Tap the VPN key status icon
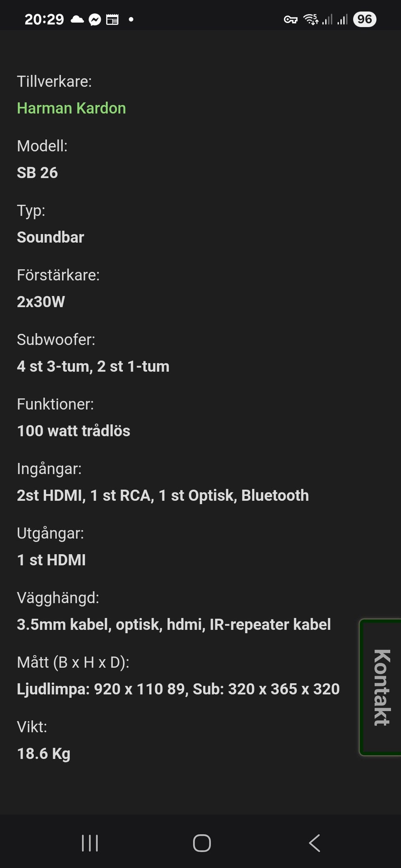This screenshot has width=401, height=868. click(290, 20)
